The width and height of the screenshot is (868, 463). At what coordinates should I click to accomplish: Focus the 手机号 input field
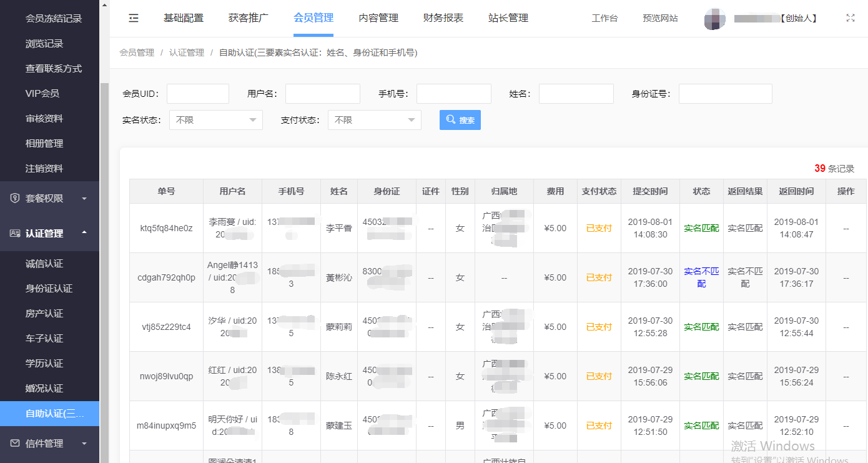click(454, 94)
